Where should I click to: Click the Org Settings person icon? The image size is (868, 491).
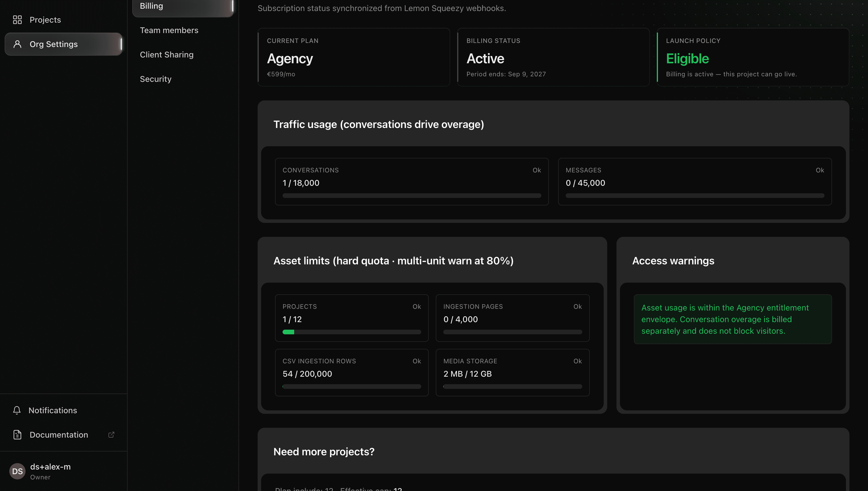click(17, 44)
